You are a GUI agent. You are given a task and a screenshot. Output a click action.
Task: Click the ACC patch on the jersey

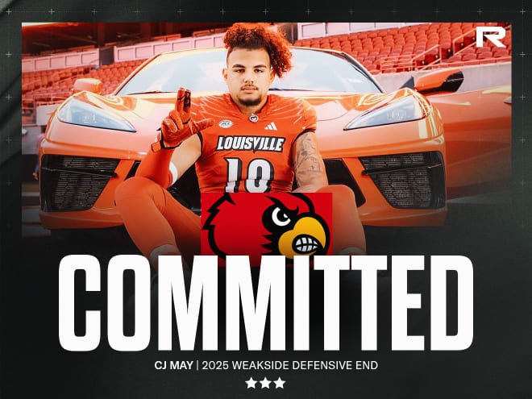tap(226, 124)
